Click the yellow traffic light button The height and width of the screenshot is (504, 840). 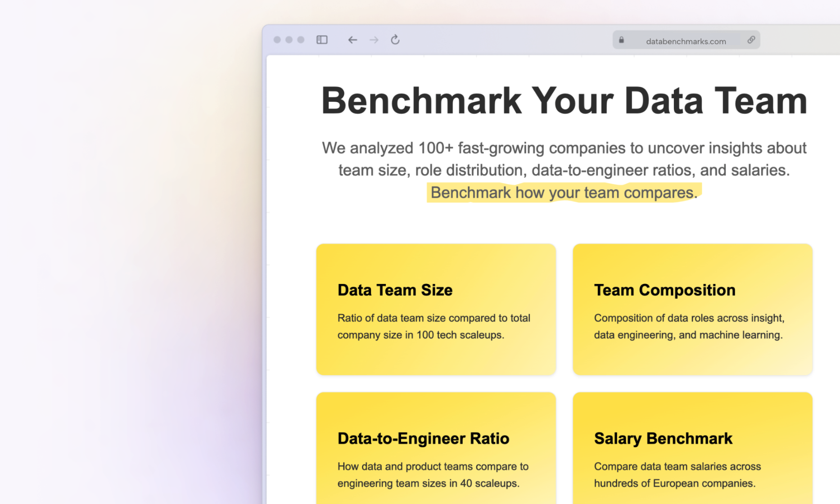289,40
